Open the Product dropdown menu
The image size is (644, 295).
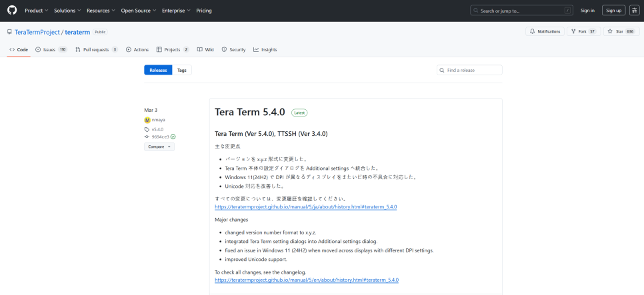[x=37, y=11]
